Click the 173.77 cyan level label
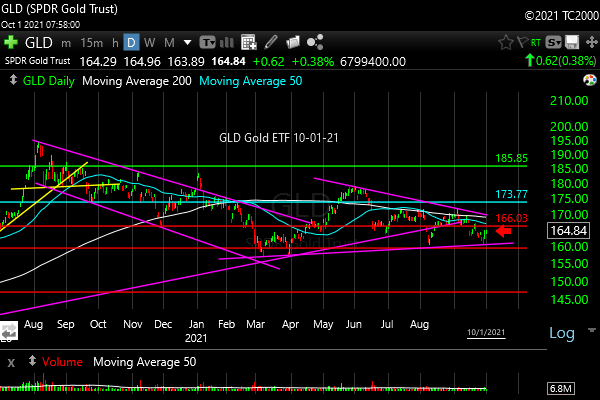600x400 pixels. (511, 194)
